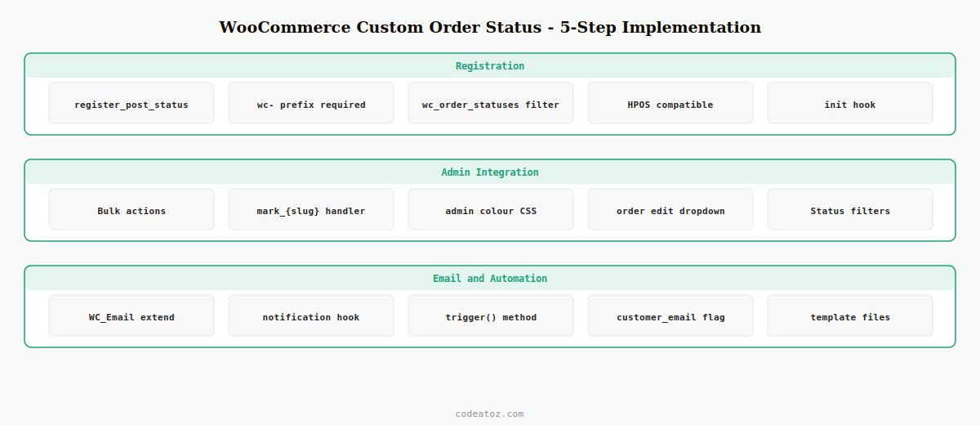Image resolution: width=980 pixels, height=425 pixels.
Task: Click the trigger() method card
Action: click(491, 315)
